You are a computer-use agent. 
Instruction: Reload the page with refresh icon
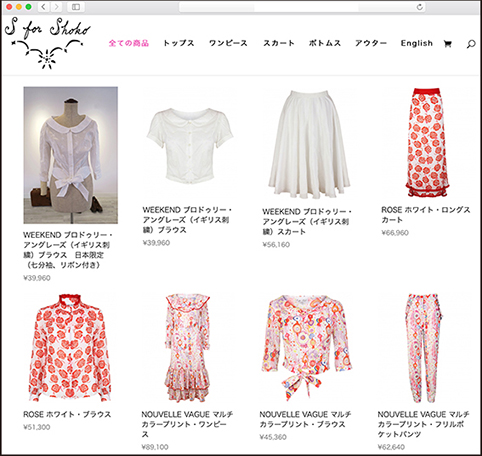click(420, 7)
